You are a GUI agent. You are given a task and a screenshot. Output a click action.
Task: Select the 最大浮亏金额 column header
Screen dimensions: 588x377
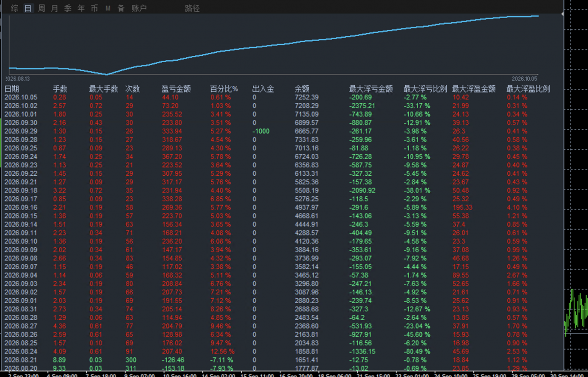pyautogui.click(x=371, y=89)
